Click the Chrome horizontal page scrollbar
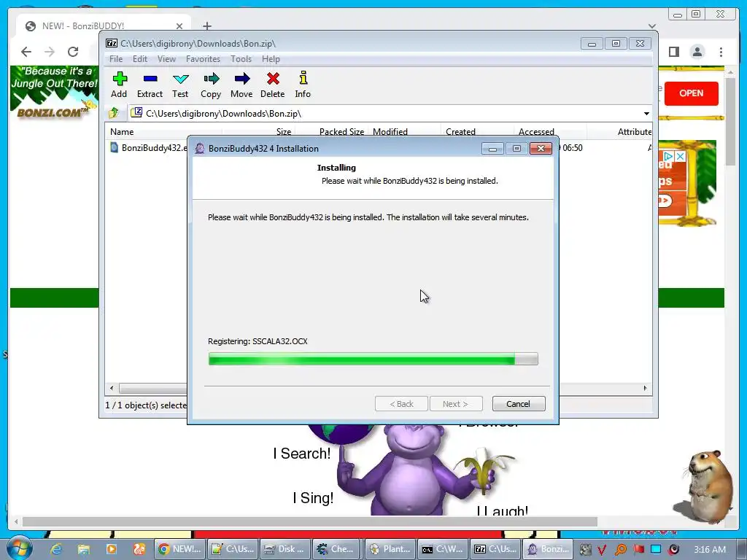Image resolution: width=747 pixels, height=560 pixels. coord(309,522)
